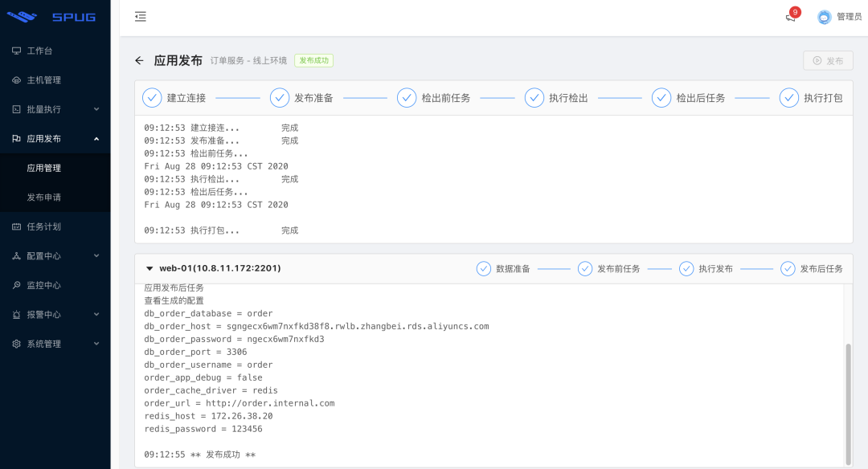The image size is (868, 469).
Task: Expand the 配置中心 submenu
Action: tap(48, 255)
